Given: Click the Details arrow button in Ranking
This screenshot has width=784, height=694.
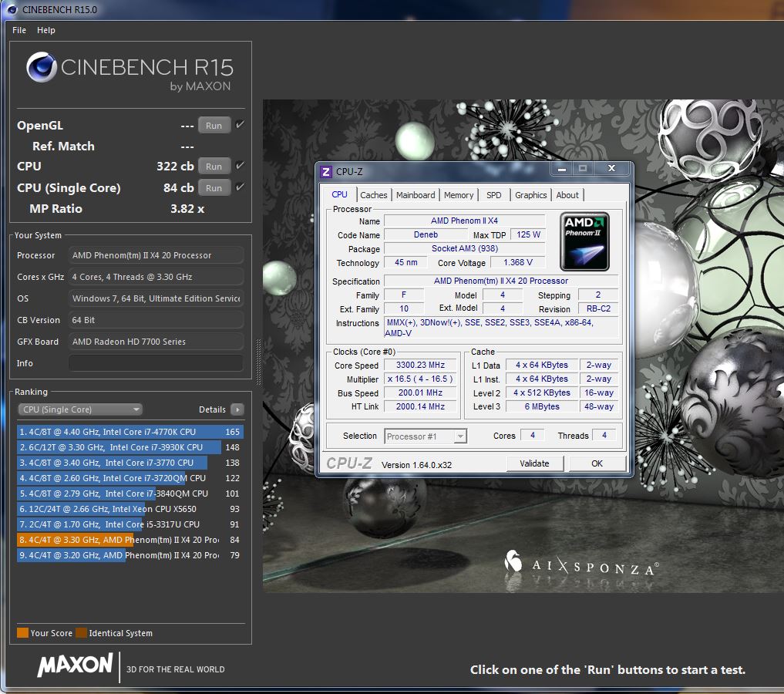Looking at the screenshot, I should coord(237,409).
